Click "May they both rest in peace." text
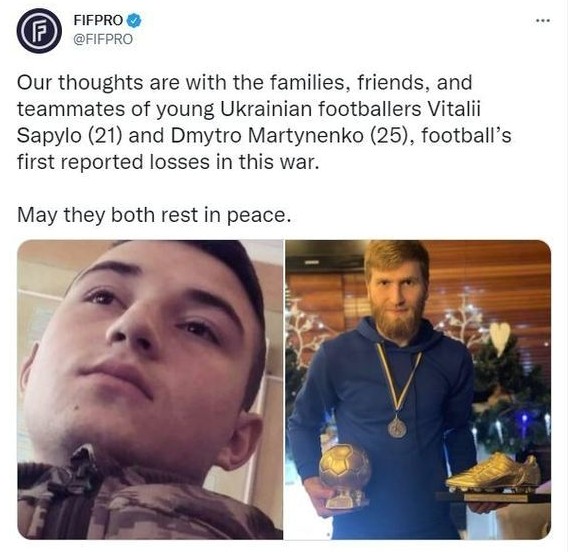This screenshot has height=552, width=573. 154,215
